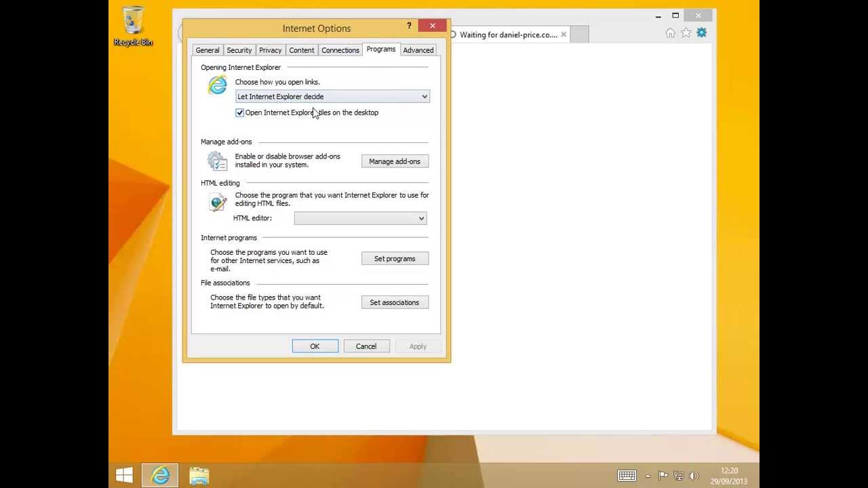Click the Help question mark in Internet Options
The width and height of the screenshot is (868, 488).
(x=409, y=26)
